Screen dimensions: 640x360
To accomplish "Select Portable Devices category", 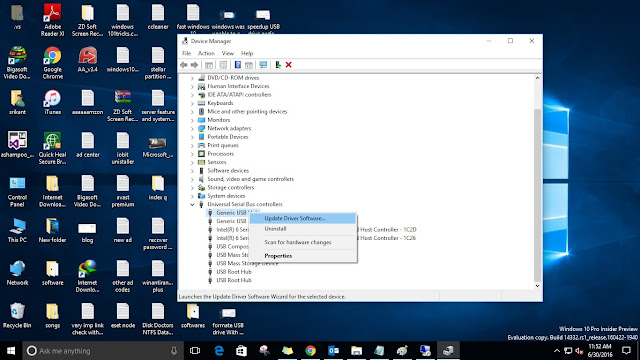I will (228, 137).
